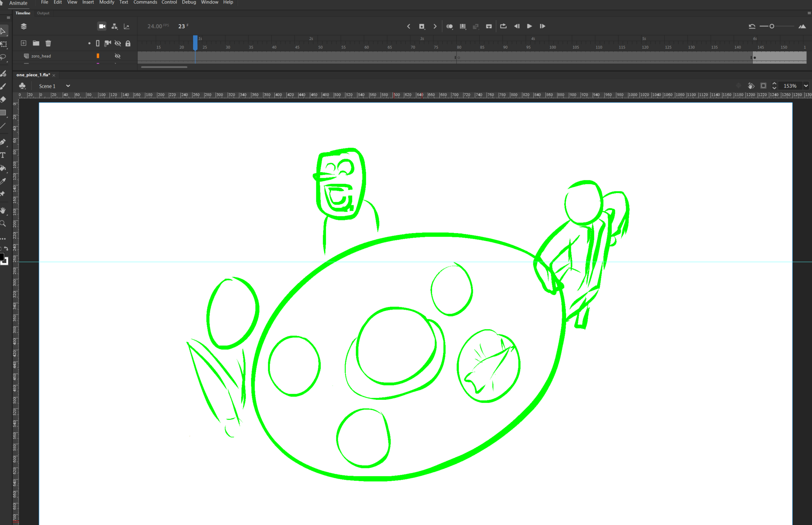Select the Paint Bucket tool
Viewport: 812px width, 525px height.
[3, 168]
